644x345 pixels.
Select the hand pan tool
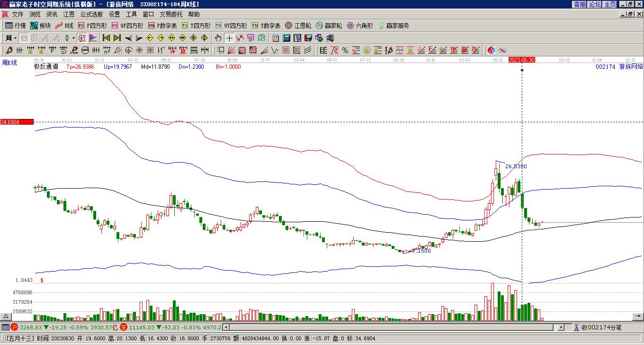(218, 38)
